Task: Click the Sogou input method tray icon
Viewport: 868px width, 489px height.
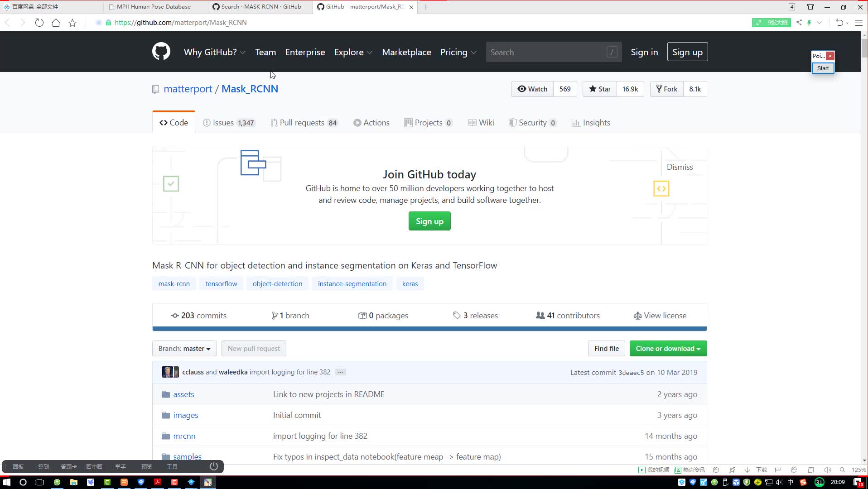Action: click(803, 482)
